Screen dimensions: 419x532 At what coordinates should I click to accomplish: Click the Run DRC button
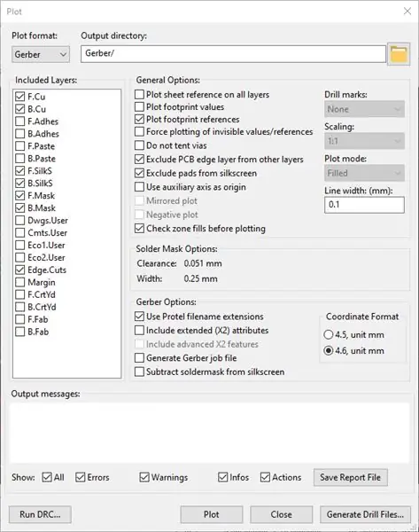coord(40,514)
